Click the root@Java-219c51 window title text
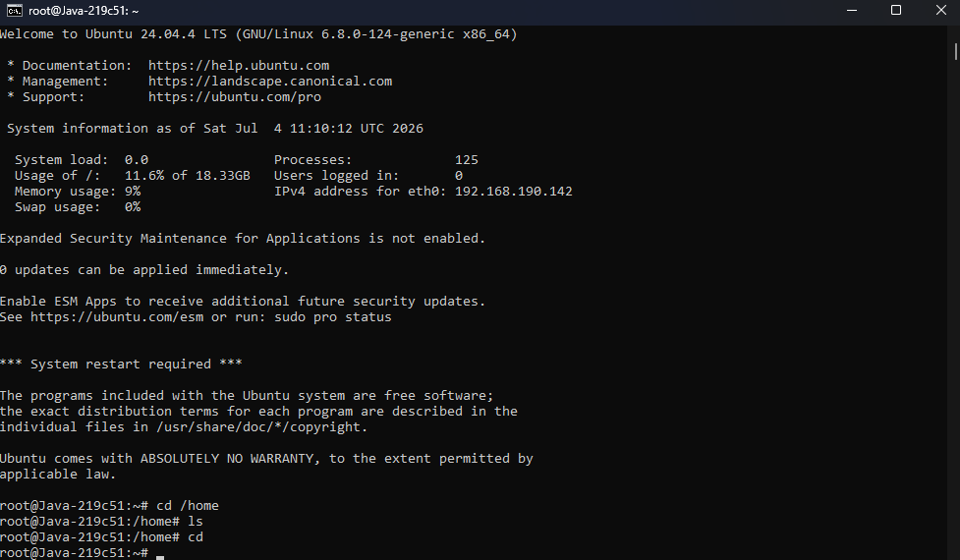Viewport: 960px width, 560px height. tap(84, 11)
